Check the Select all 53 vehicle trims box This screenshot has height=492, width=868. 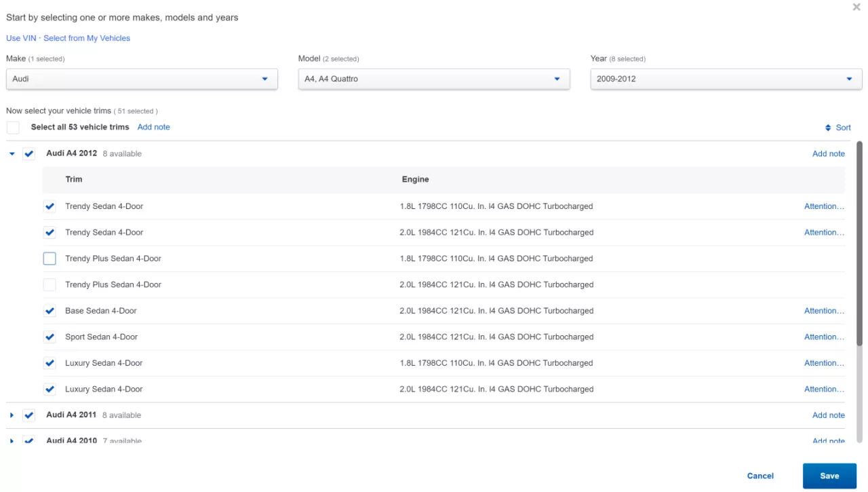point(13,128)
